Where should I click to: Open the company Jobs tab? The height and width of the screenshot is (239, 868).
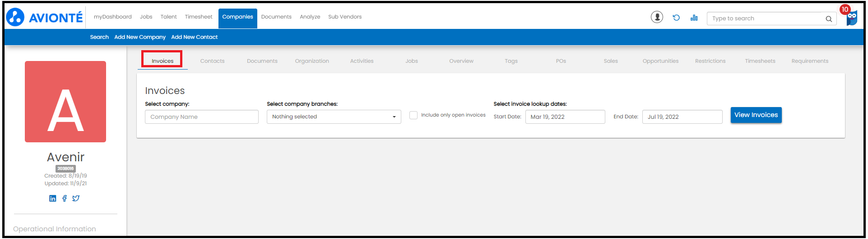[x=412, y=61]
